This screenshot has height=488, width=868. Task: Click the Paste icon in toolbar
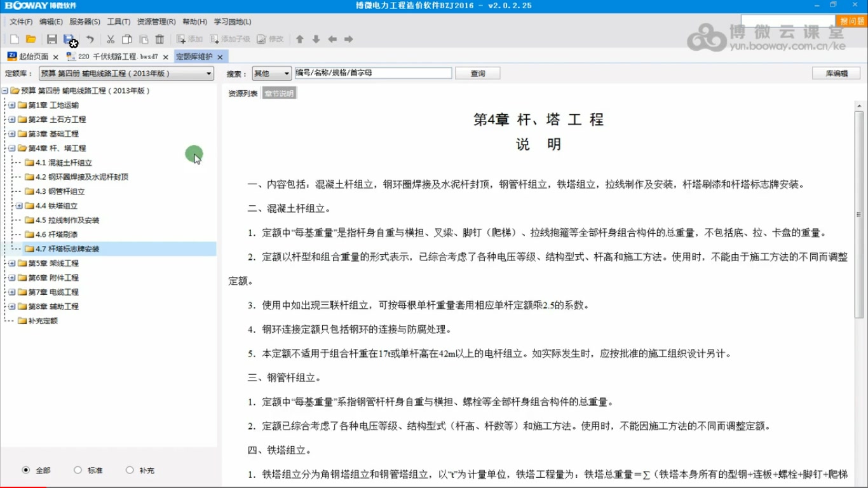click(x=144, y=39)
